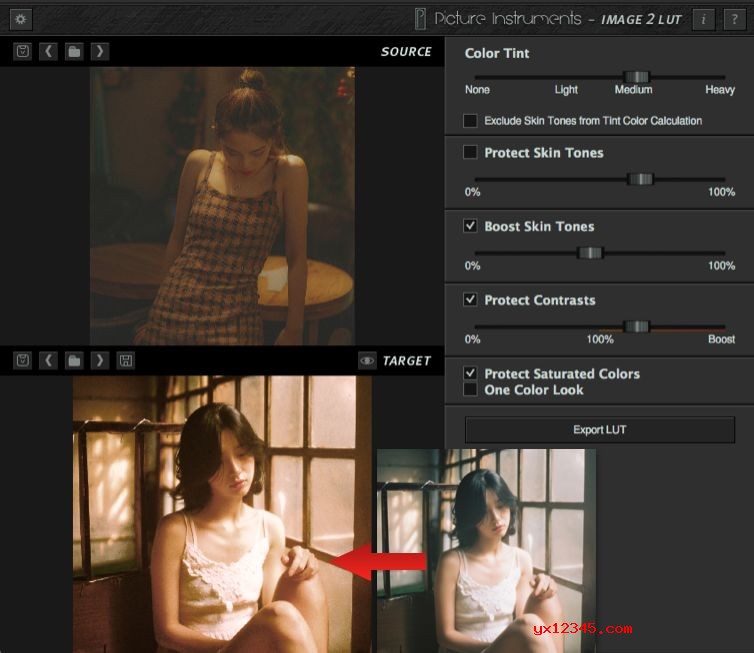Enable One Color Look checkbox

[x=470, y=389]
